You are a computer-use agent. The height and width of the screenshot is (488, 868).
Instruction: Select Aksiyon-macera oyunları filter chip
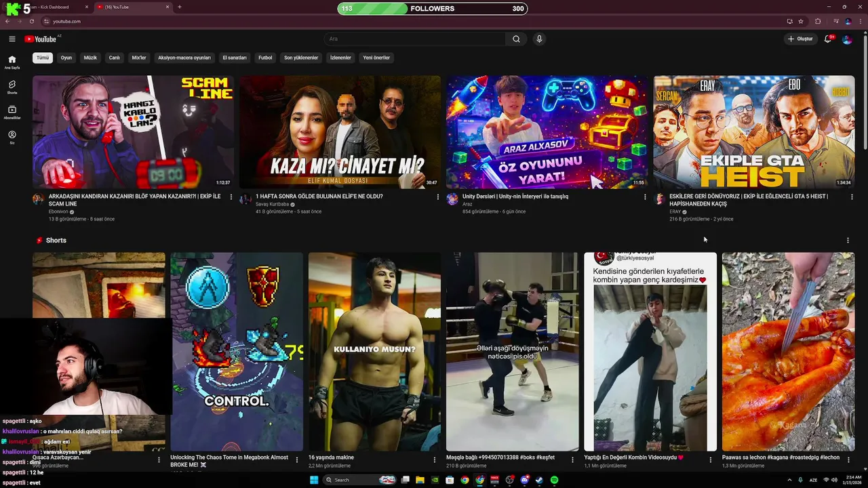coord(184,58)
